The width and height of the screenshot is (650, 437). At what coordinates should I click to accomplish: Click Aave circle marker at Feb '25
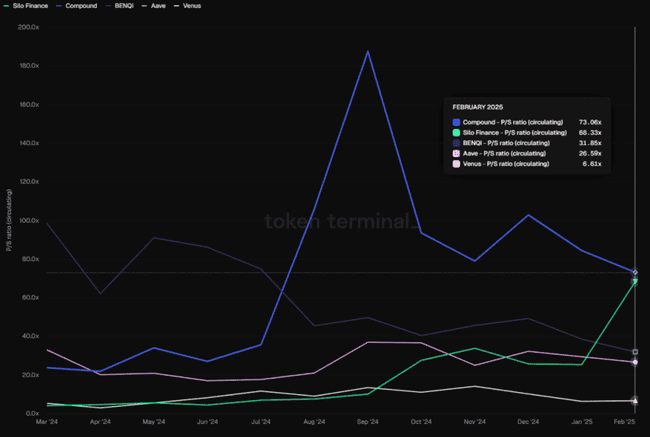click(x=635, y=362)
